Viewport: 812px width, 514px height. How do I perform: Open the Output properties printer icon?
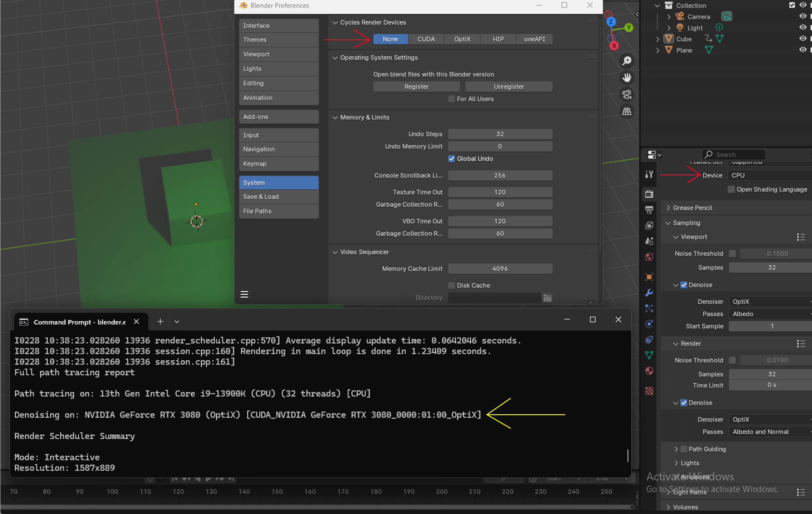[x=649, y=210]
